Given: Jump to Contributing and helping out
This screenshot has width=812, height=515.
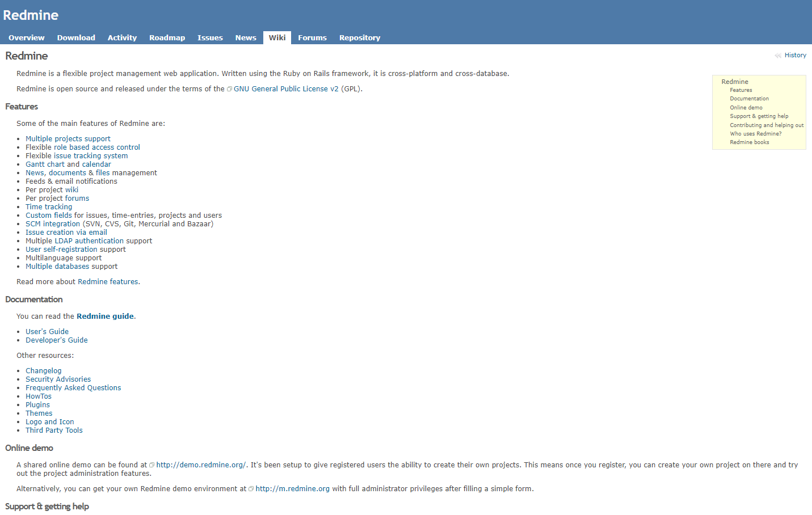Looking at the screenshot, I should click(767, 125).
